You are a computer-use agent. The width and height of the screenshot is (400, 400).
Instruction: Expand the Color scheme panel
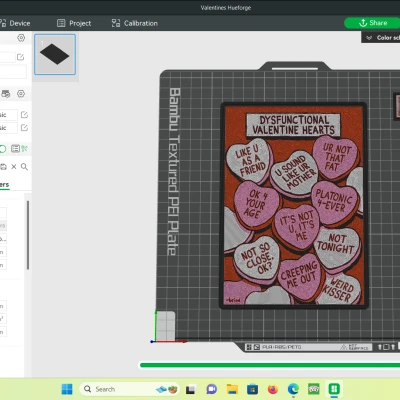point(381,38)
